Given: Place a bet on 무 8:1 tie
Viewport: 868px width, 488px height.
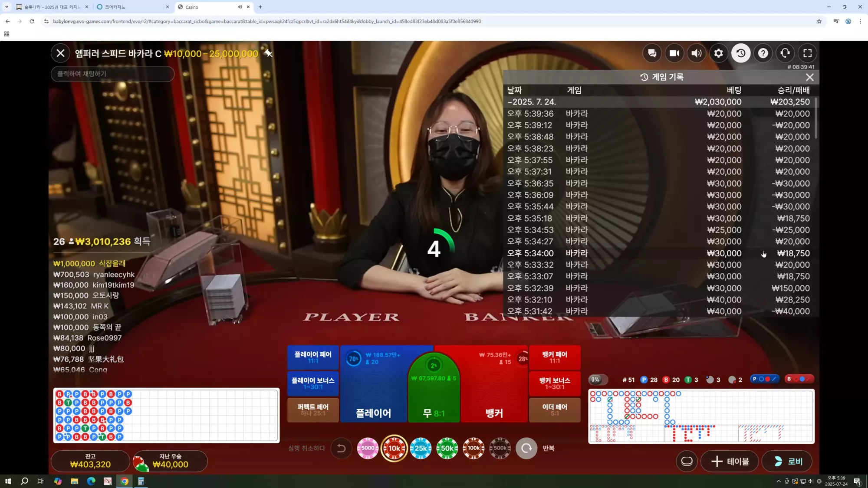Looking at the screenshot, I should (x=434, y=390).
